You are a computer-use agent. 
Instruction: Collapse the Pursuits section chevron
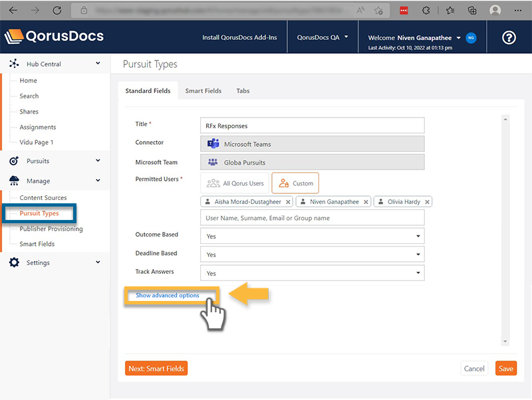coord(98,161)
